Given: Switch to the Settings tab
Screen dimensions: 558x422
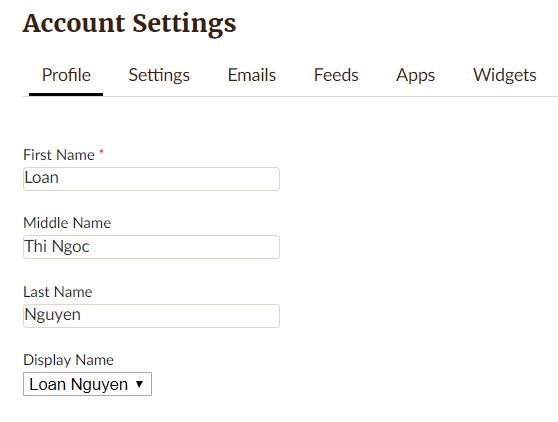Looking at the screenshot, I should [159, 75].
